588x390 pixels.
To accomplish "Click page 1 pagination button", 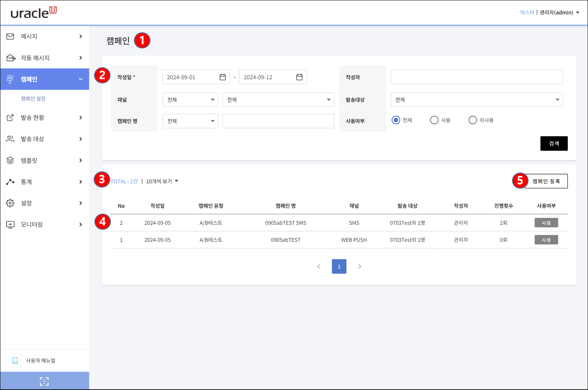I will click(339, 266).
